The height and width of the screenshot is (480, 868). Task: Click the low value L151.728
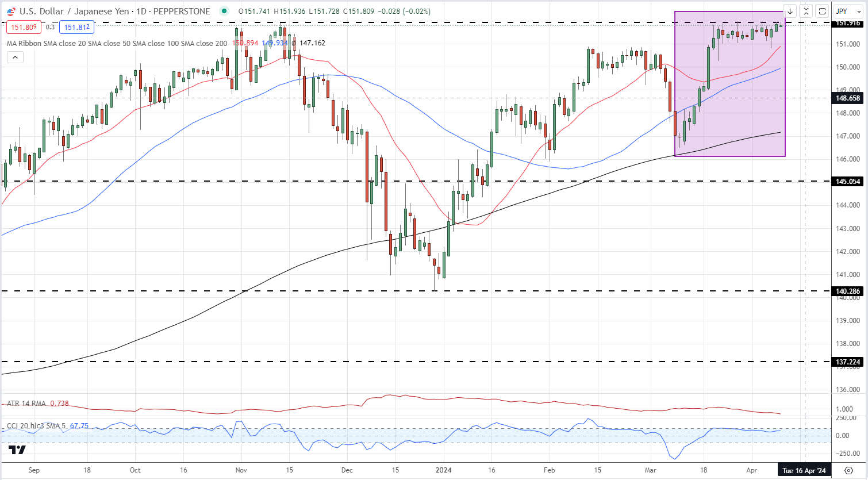pyautogui.click(x=324, y=11)
